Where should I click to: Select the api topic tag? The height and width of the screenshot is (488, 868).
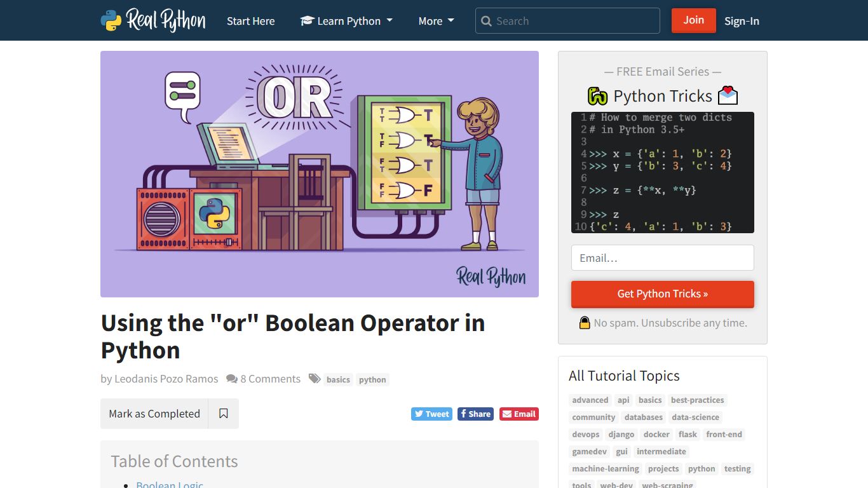(623, 400)
